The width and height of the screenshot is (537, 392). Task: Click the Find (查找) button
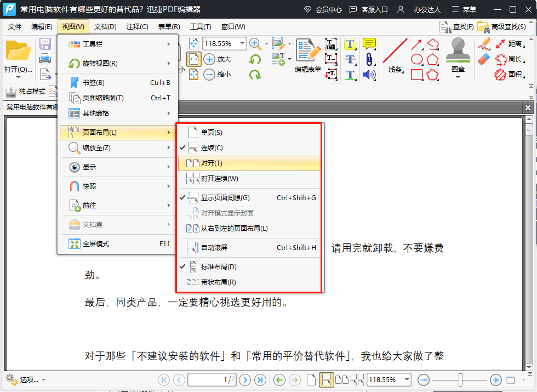(x=456, y=27)
